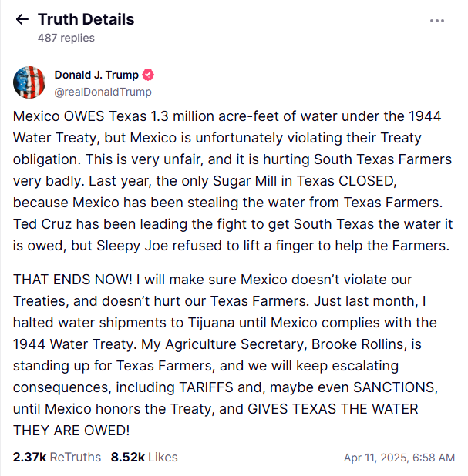Open the three-dot more options menu

[437, 20]
